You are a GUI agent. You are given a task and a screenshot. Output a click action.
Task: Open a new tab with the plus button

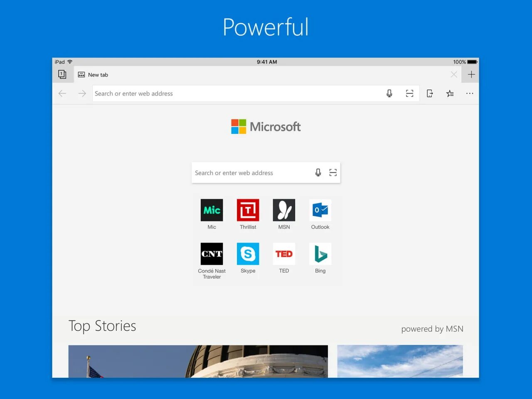coord(471,74)
